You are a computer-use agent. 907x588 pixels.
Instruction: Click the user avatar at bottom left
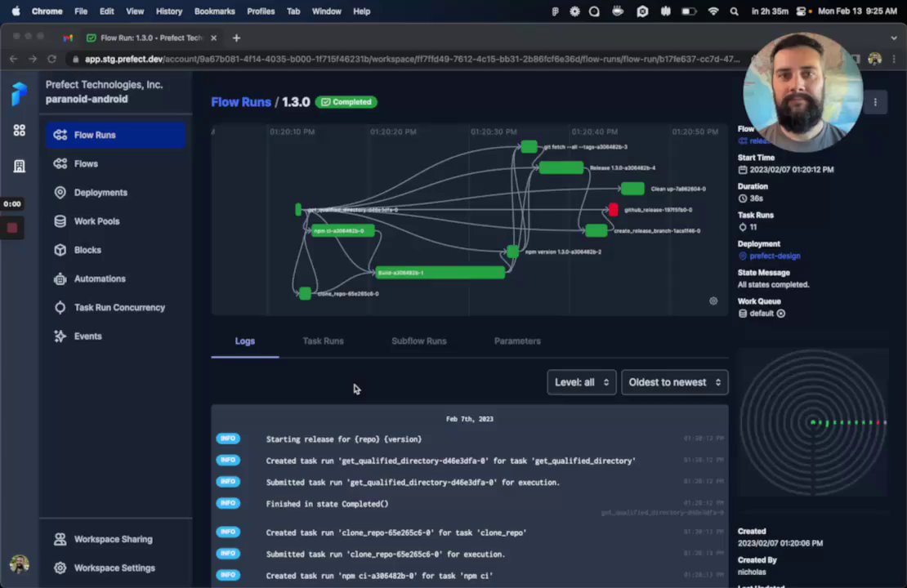pos(19,563)
